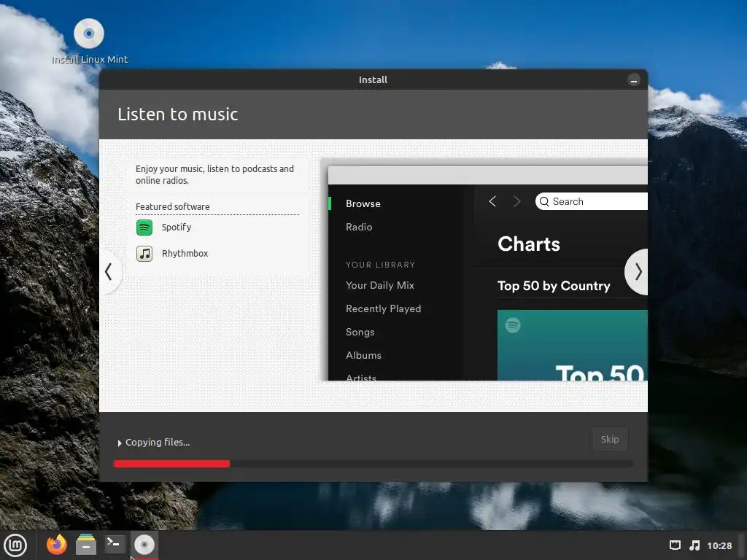
Task: Click the Featured software heading
Action: pyautogui.click(x=172, y=206)
